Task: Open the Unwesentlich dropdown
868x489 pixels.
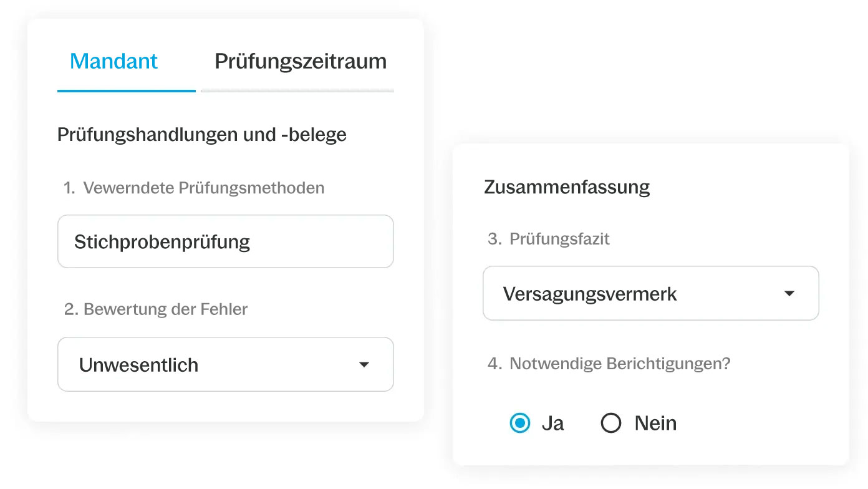Action: point(226,364)
